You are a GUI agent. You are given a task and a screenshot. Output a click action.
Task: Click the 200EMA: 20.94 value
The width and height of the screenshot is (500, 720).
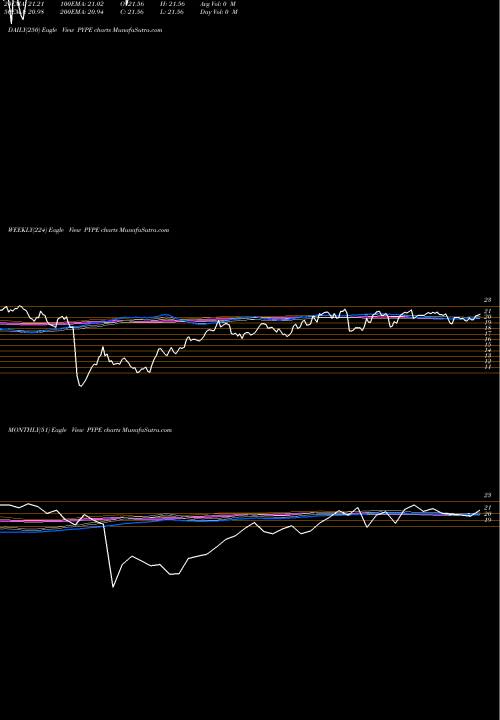(x=82, y=12)
